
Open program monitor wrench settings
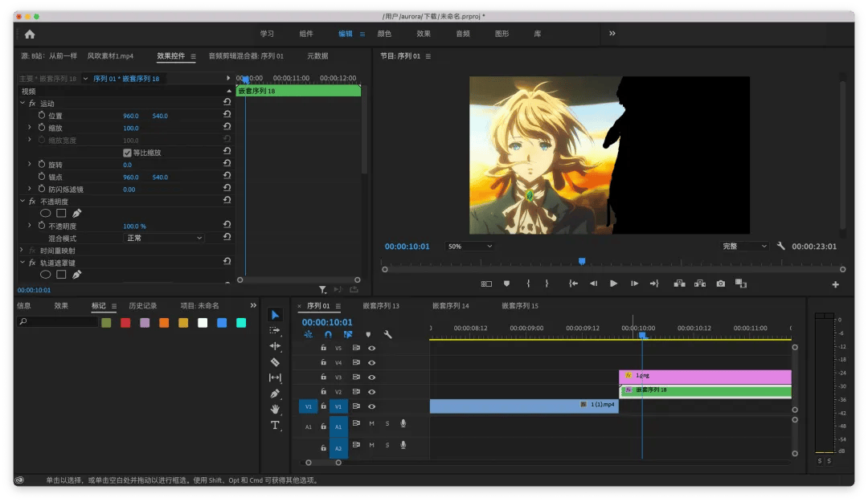781,247
